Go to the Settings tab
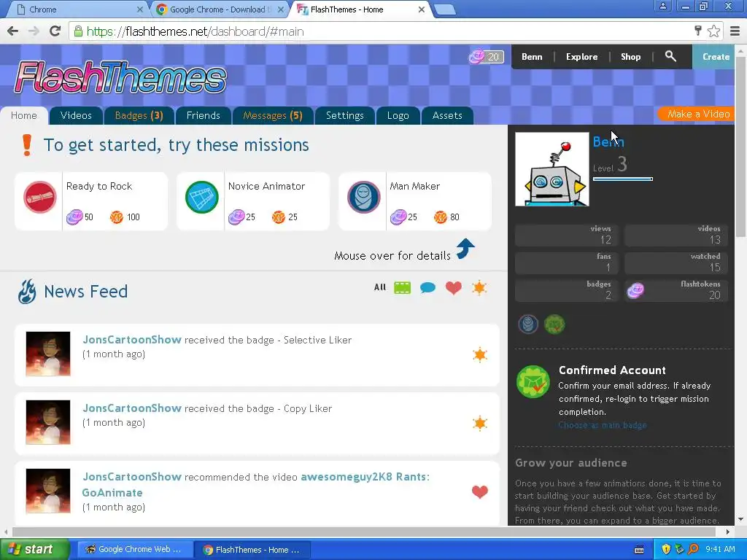This screenshot has width=747, height=560. point(345,116)
